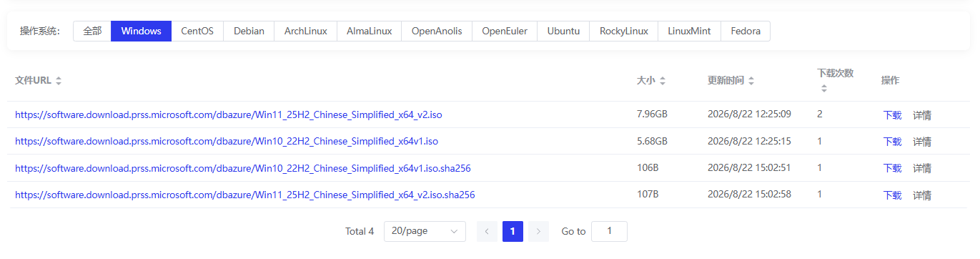
Task: Click the 5.68GB size cell
Action: [652, 141]
